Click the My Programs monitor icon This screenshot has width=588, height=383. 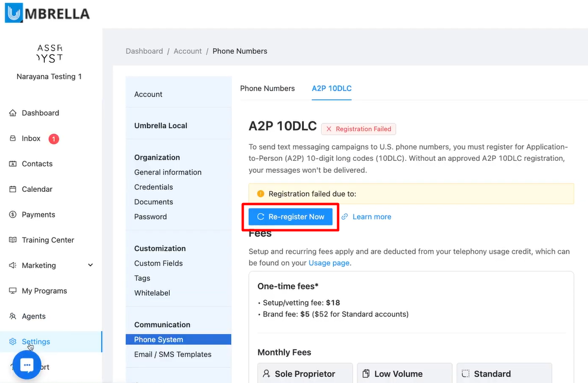click(x=13, y=291)
